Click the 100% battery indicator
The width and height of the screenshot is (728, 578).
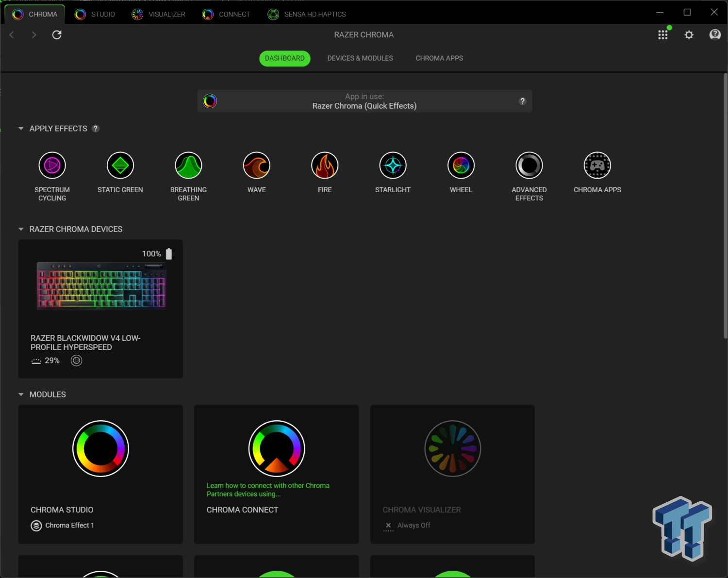[157, 254]
